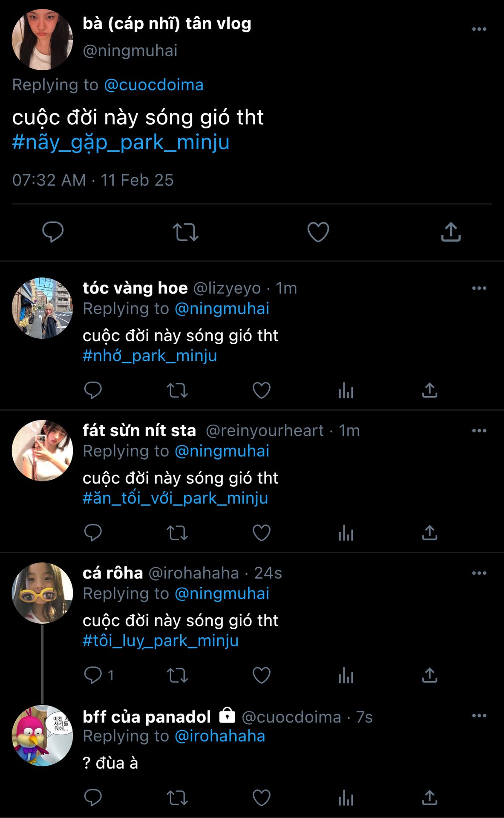Open the @cuocdoima mention in Replying to
The image size is (504, 818).
pyautogui.click(x=154, y=85)
